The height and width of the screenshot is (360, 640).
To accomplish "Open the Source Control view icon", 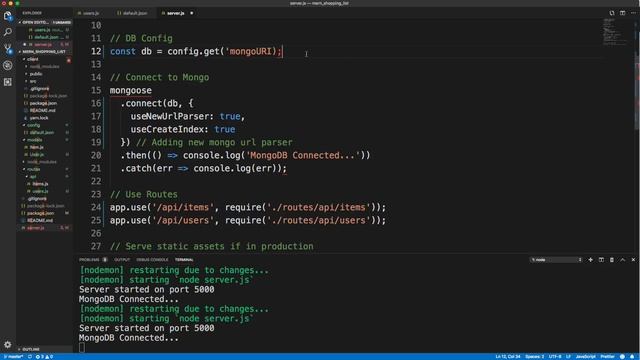I will (8, 49).
